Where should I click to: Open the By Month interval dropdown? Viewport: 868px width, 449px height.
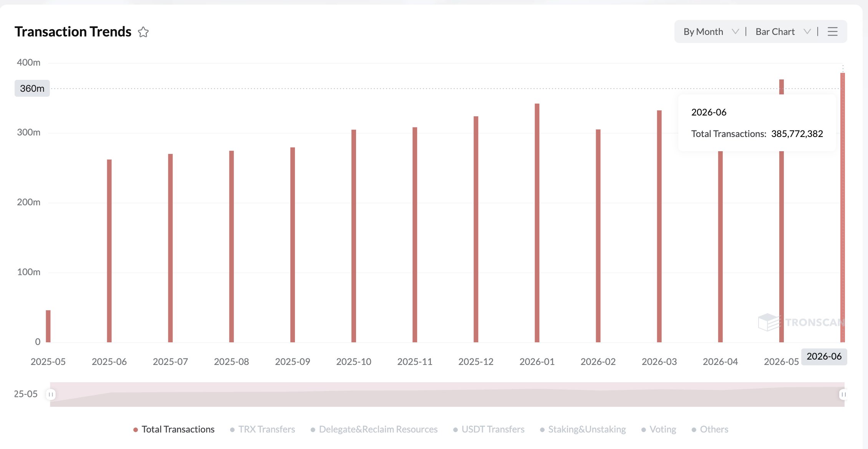click(711, 31)
